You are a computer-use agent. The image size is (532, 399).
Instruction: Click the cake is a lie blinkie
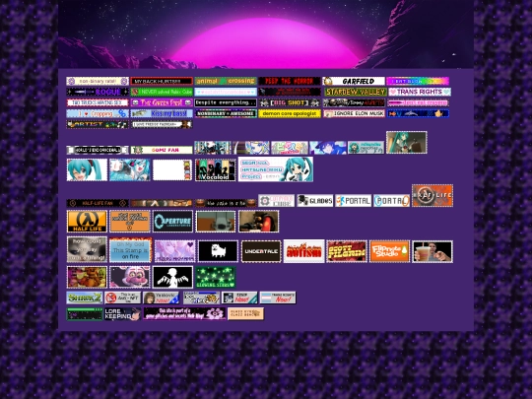(x=226, y=203)
